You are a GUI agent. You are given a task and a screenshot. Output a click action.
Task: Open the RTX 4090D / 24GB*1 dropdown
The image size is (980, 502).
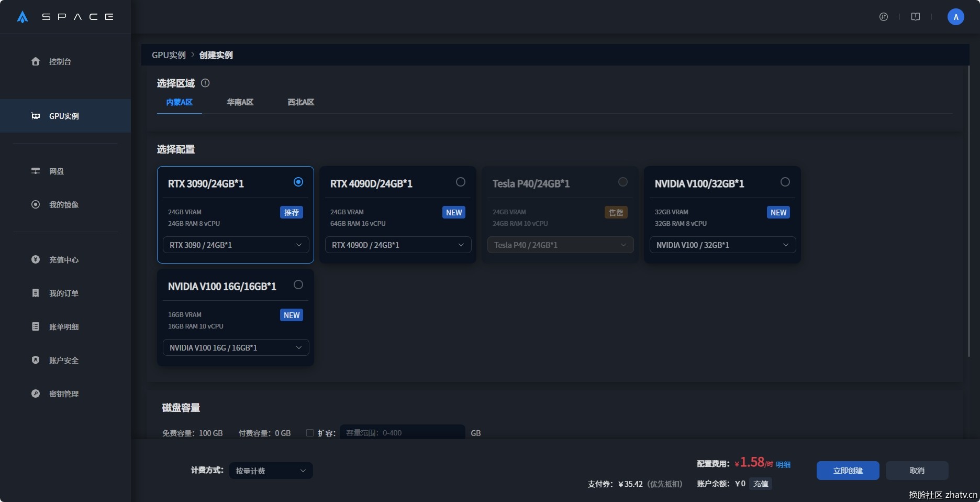click(398, 245)
